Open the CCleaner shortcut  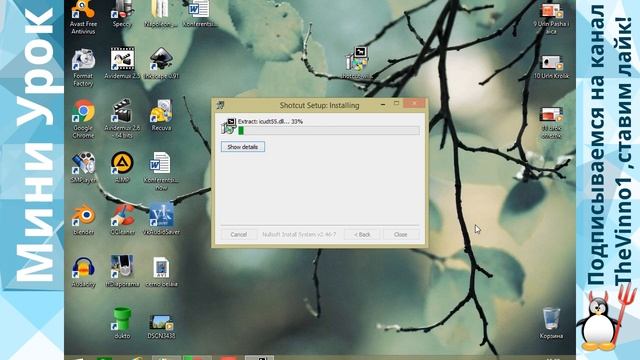point(122,220)
